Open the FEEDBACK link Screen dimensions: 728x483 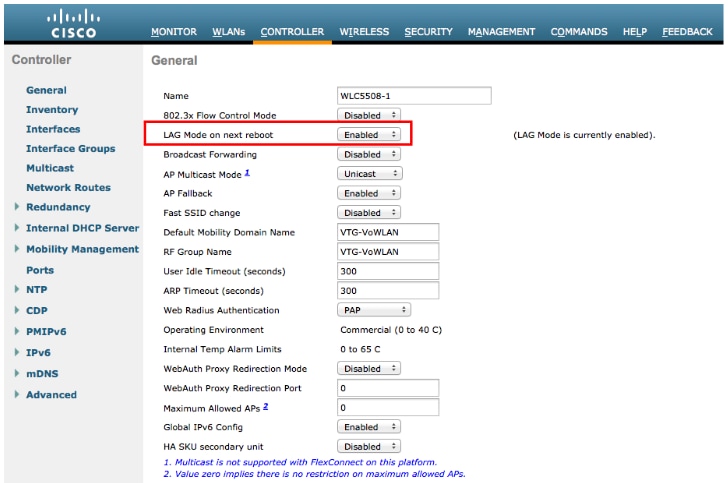pos(687,32)
